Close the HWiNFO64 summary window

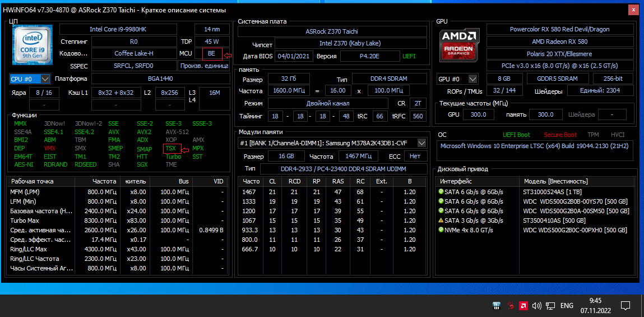pos(634,10)
